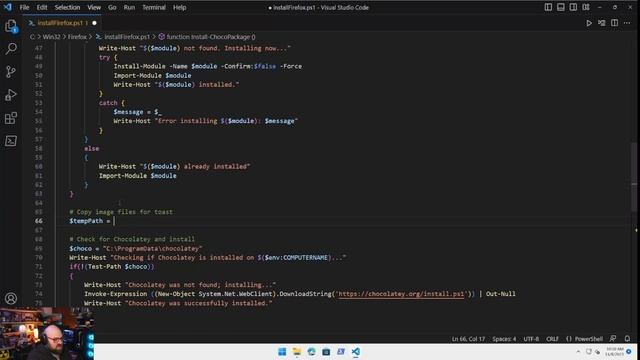Click the taskbar clock and date
Image resolution: width=640 pixels, height=360 pixels.
(x=614, y=352)
